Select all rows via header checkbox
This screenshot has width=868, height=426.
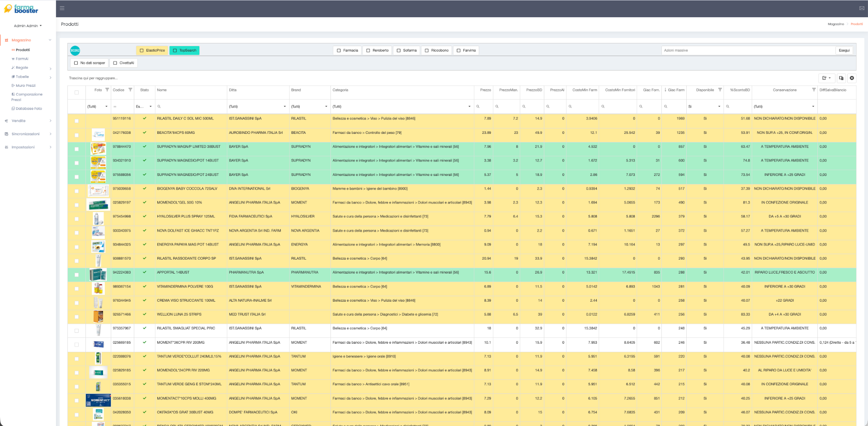[76, 93]
